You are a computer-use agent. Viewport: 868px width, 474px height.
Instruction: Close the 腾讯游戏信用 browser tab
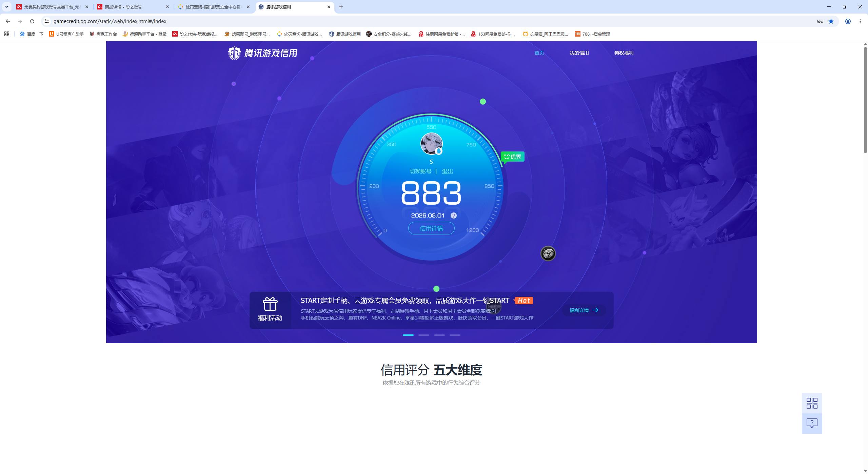(x=329, y=7)
